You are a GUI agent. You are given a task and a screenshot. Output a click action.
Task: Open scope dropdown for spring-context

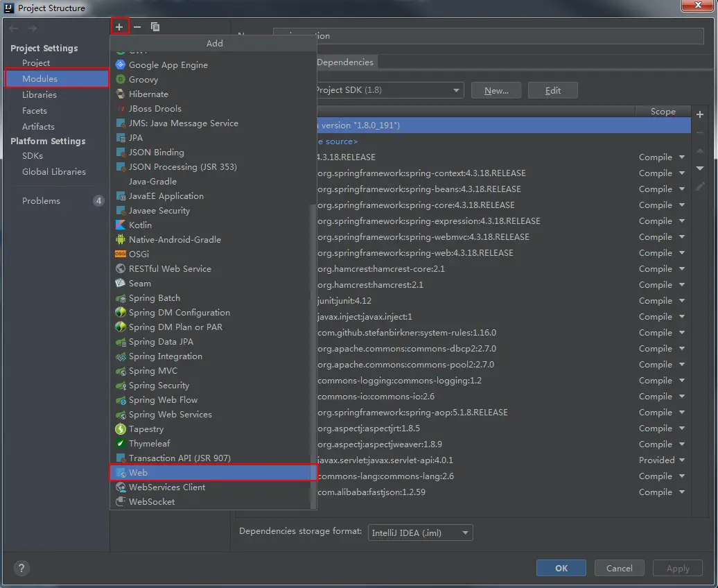(682, 173)
